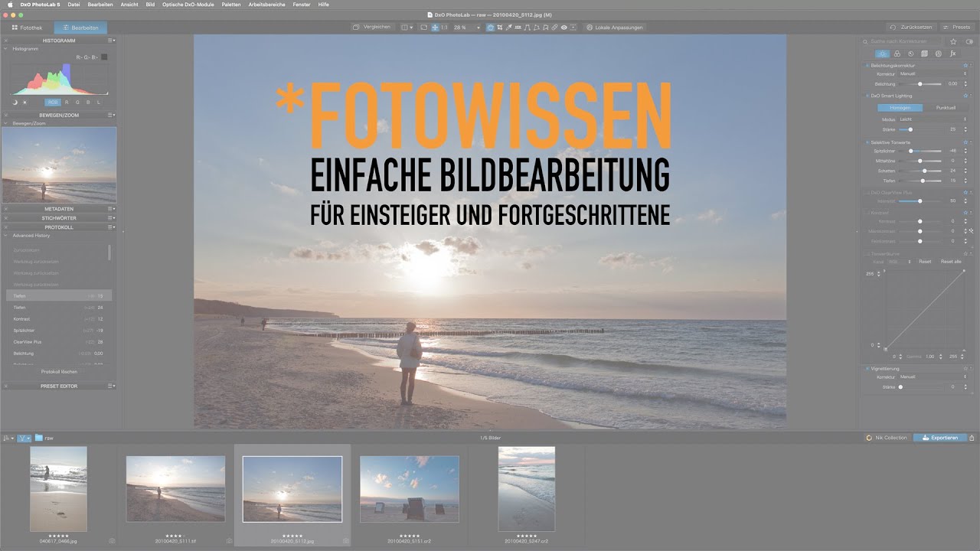Select the hand pan tool
Image resolution: width=980 pixels, height=551 pixels.
(x=490, y=28)
